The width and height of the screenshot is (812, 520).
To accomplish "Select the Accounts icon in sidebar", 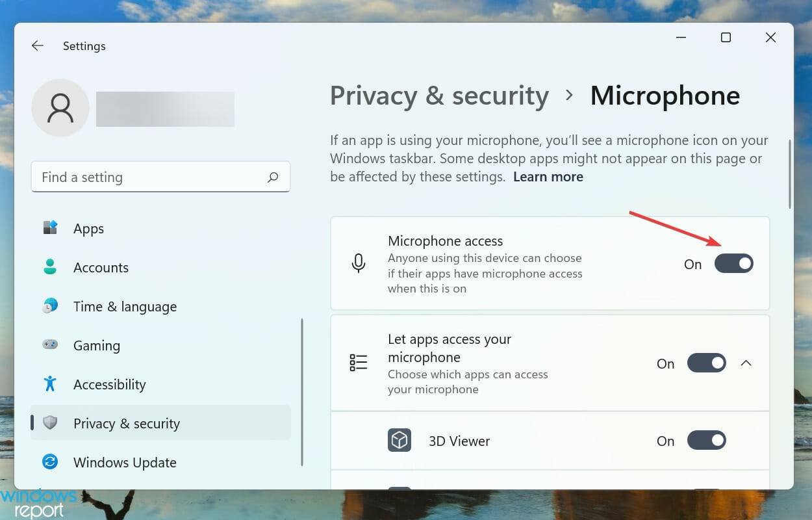I will [49, 267].
